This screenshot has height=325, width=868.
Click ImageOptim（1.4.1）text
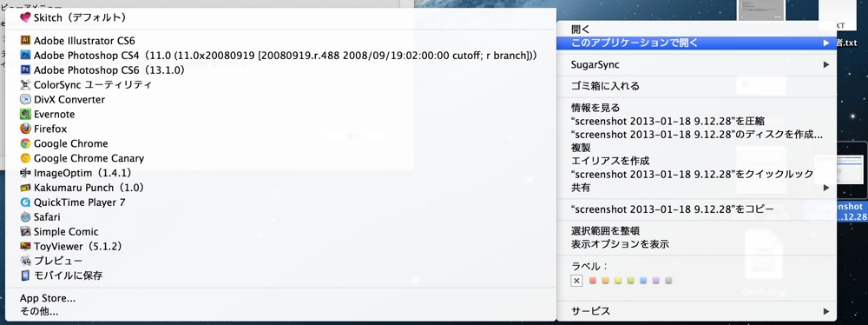pyautogui.click(x=82, y=173)
